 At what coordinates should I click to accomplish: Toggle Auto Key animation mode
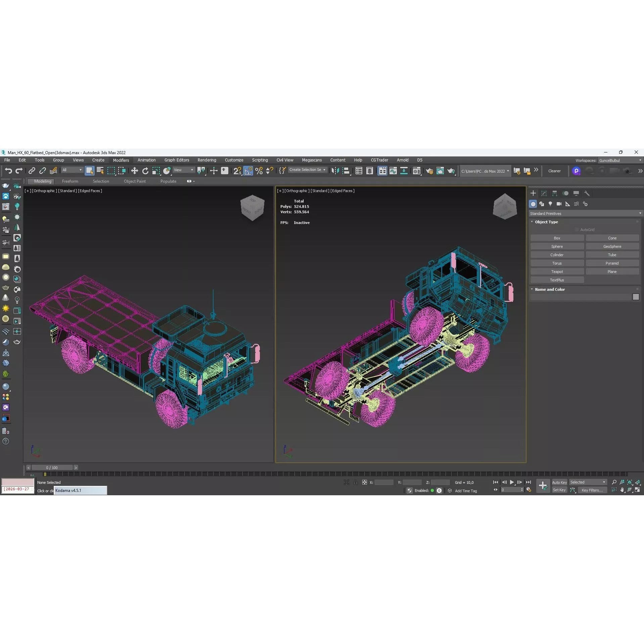tap(559, 482)
